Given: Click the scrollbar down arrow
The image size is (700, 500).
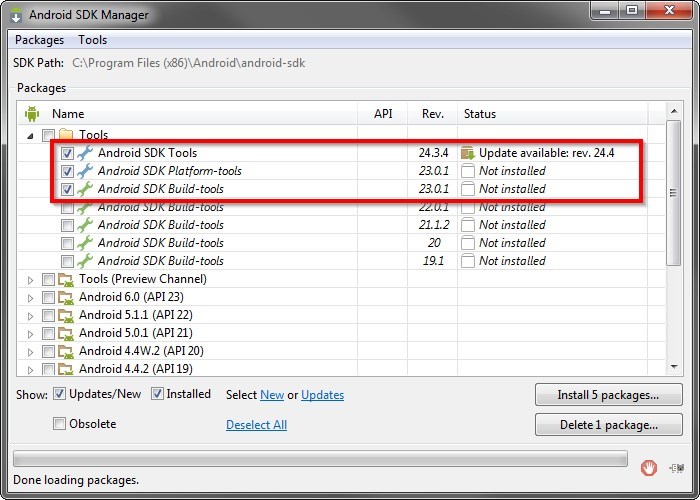Looking at the screenshot, I should click(674, 367).
